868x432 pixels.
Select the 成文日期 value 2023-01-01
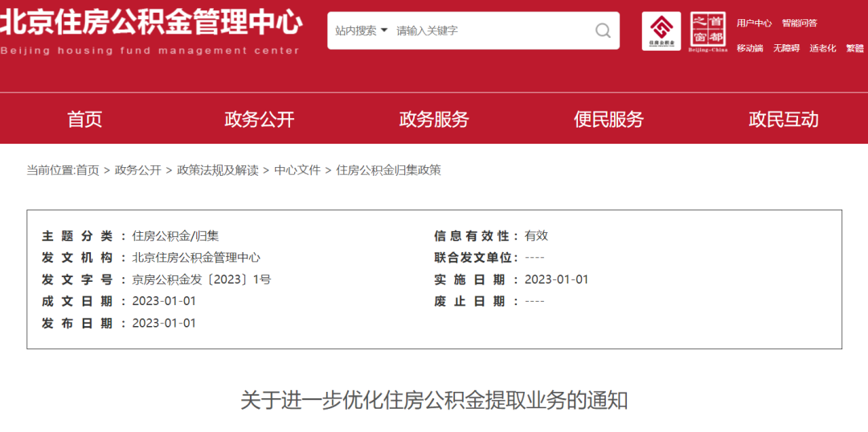pos(164,301)
